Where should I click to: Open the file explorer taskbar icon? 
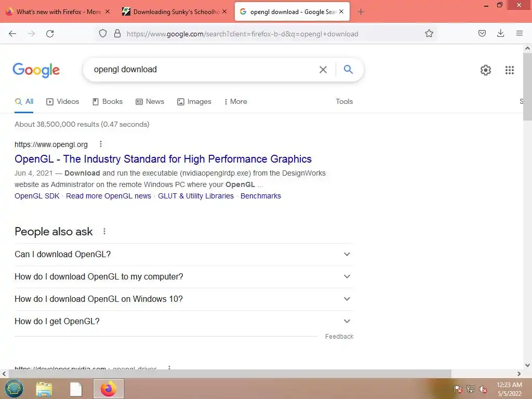pos(44,389)
